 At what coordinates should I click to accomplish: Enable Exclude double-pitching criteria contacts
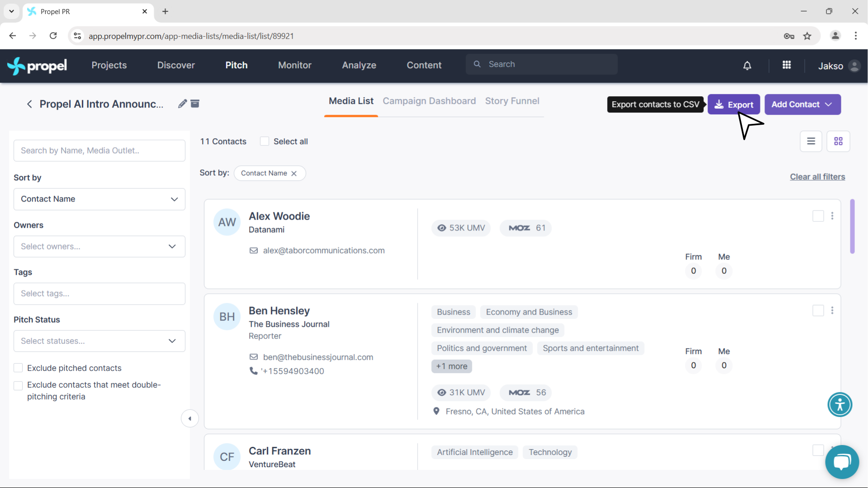(x=18, y=385)
